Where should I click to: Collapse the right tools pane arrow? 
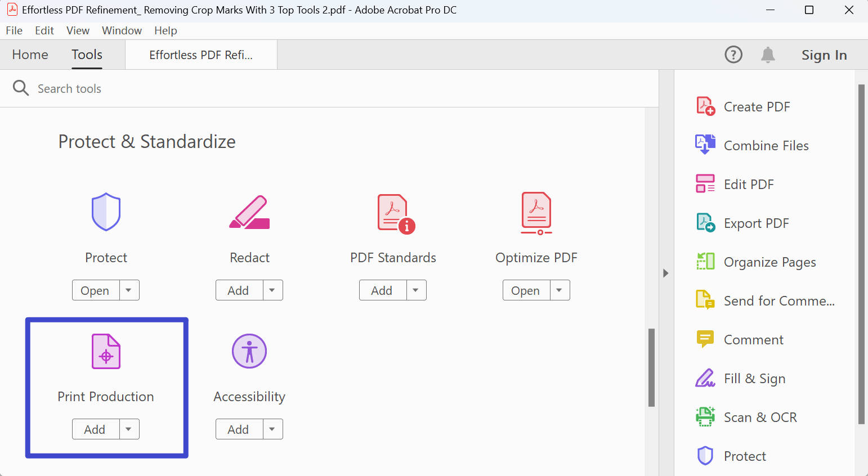666,273
